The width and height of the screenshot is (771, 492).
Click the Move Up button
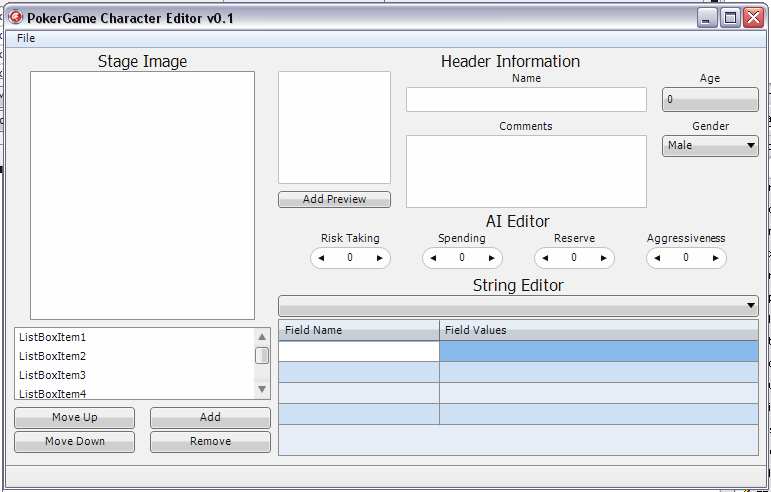75,418
